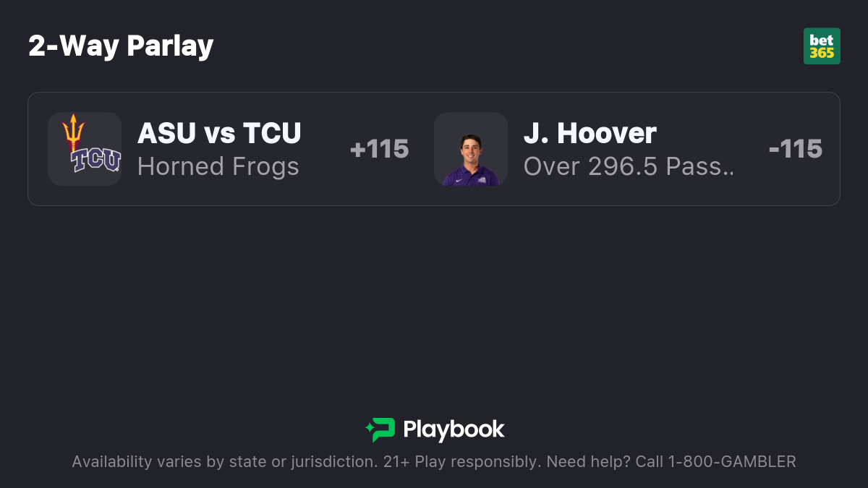Select the ASU vs TCU team logo
The height and width of the screenshot is (488, 868).
coord(85,149)
